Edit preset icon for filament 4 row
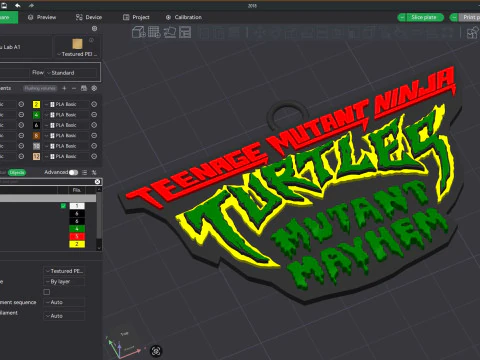This screenshot has height=360, width=480. point(94,115)
